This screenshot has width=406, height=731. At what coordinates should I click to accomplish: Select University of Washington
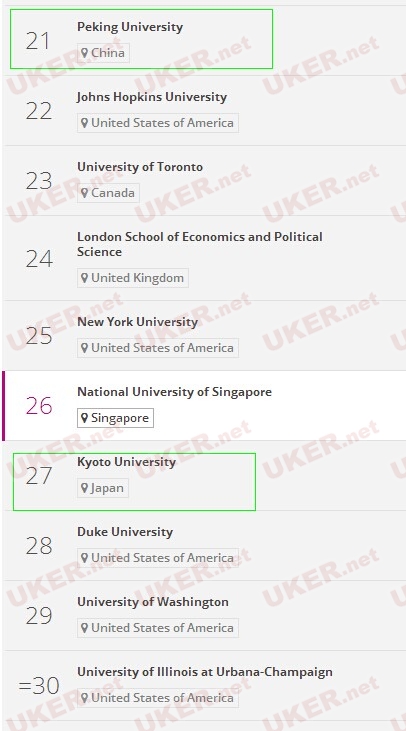[153, 602]
